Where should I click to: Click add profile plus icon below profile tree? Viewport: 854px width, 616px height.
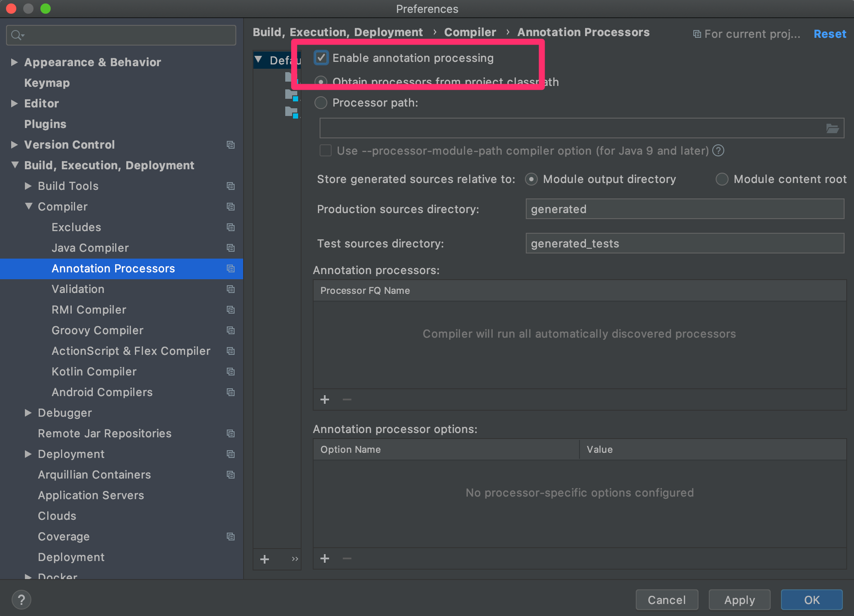click(x=265, y=559)
